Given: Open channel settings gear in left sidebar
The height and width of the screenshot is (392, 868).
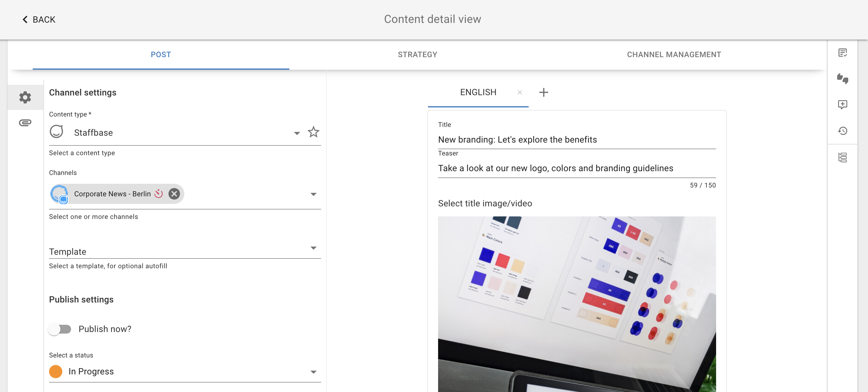Looking at the screenshot, I should coord(25,97).
